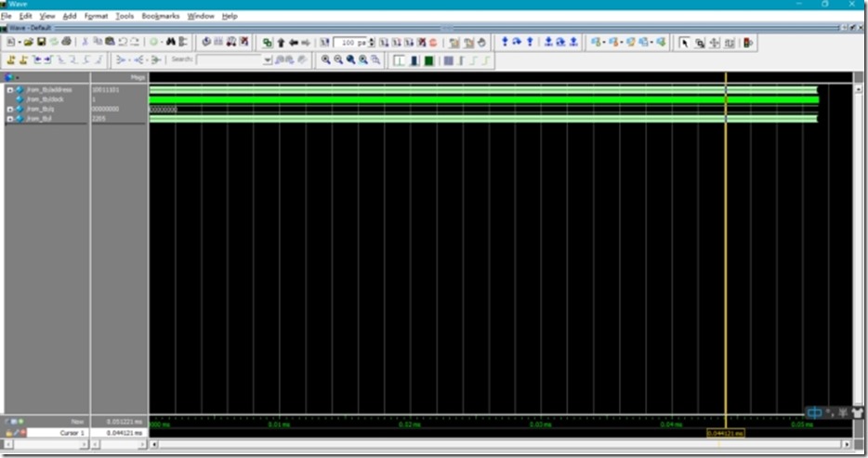Image resolution: width=868 pixels, height=458 pixels.
Task: Open the Window menu
Action: click(201, 16)
